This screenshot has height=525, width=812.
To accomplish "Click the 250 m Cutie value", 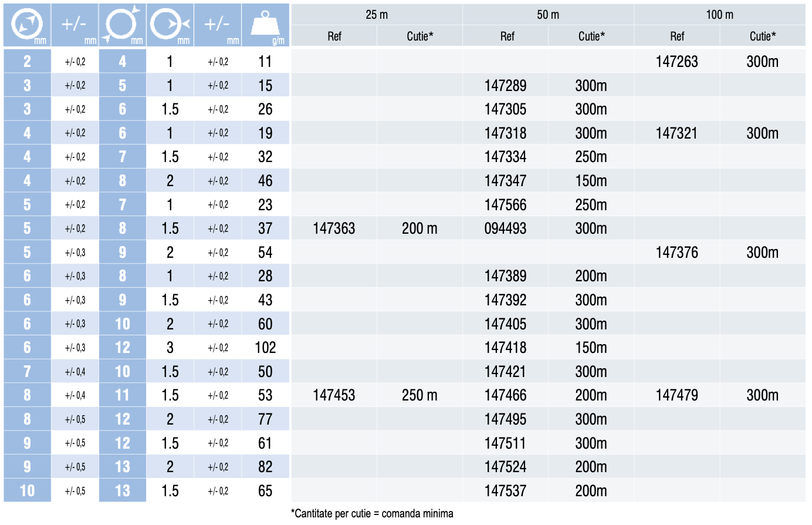I will click(x=419, y=395).
